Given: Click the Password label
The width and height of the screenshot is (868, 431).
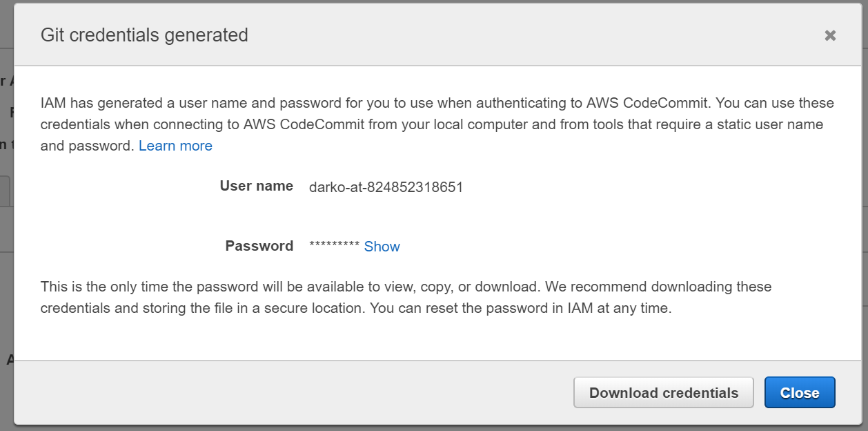Looking at the screenshot, I should pos(259,246).
